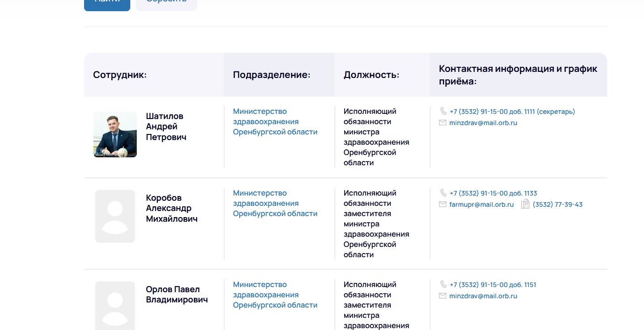Click the envelope icon in Шатилов's row

point(443,123)
